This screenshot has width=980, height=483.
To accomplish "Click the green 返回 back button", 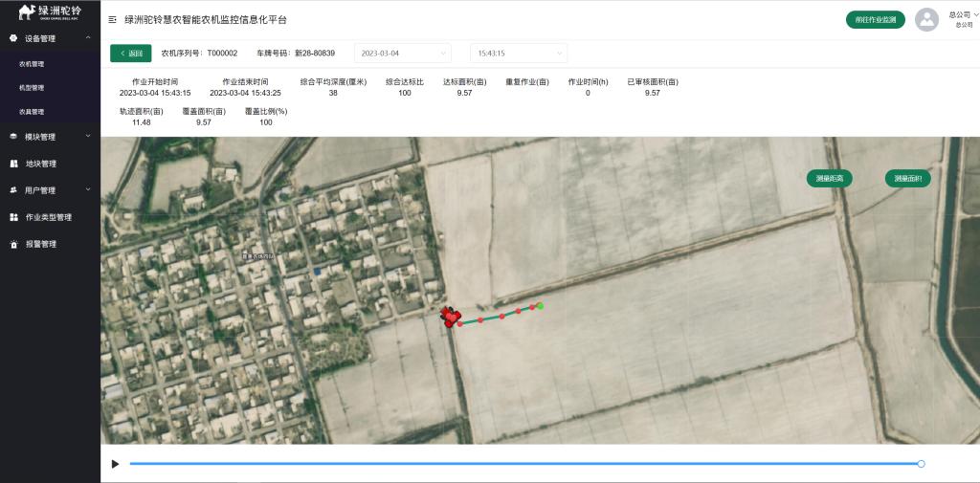I will (130, 54).
